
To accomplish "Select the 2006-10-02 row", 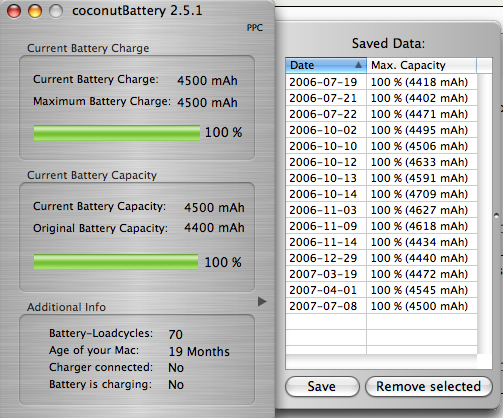I will [x=381, y=130].
